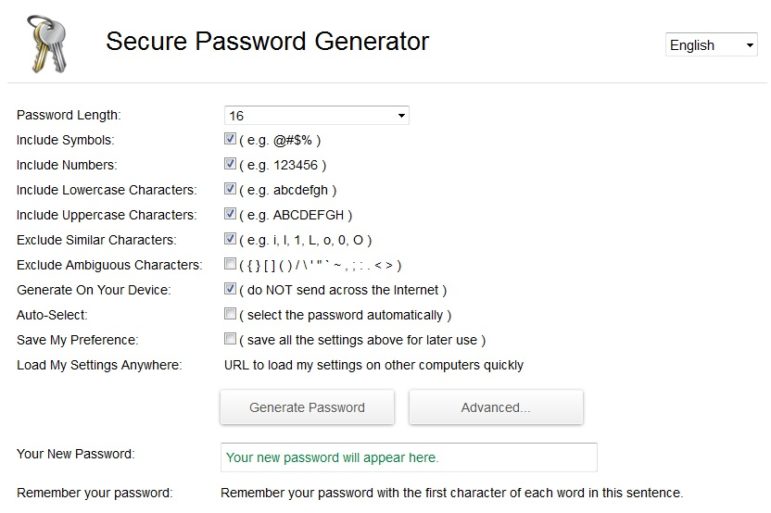Image resolution: width=771 pixels, height=513 pixels.
Task: Click the Secure Password Generator title
Action: pos(267,42)
